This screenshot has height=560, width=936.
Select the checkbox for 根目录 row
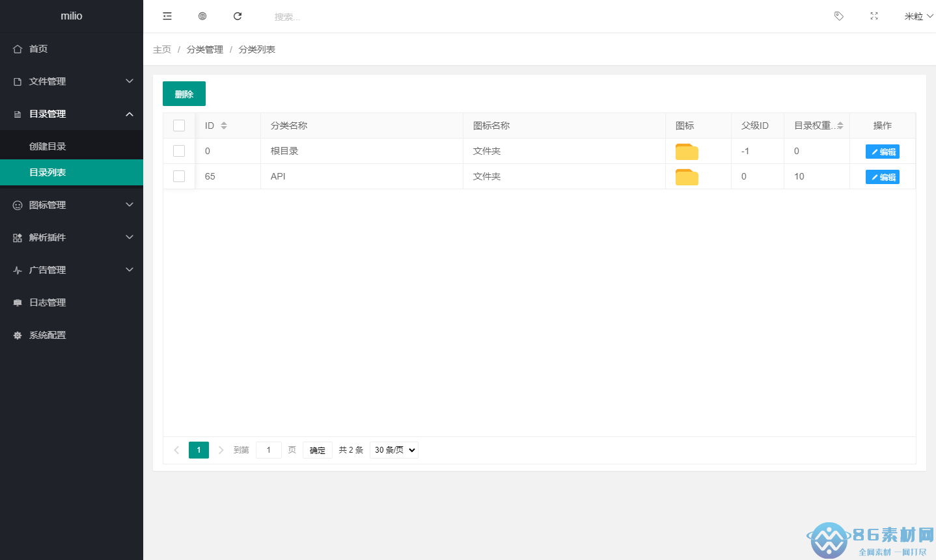[x=179, y=151]
